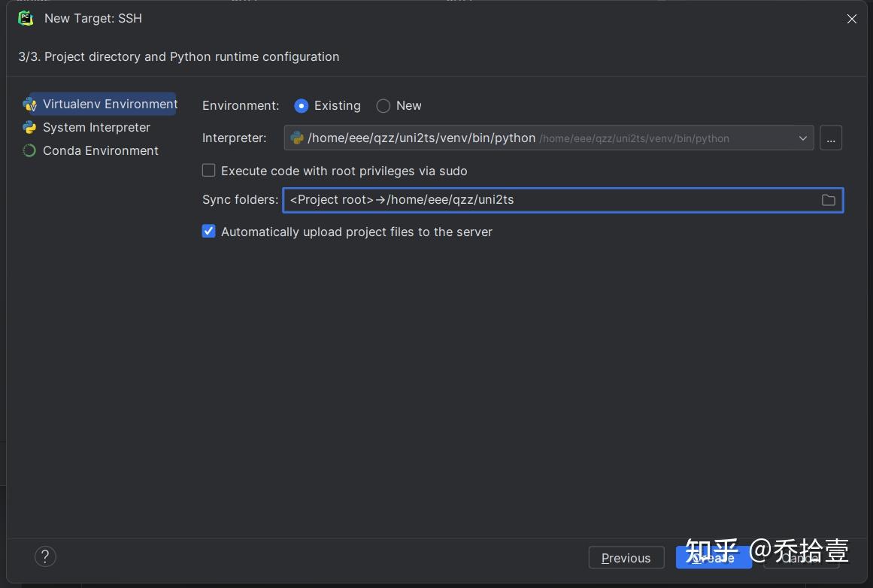Image resolution: width=873 pixels, height=588 pixels.
Task: Click the folder icon in Sync folders field
Action: [x=829, y=200]
